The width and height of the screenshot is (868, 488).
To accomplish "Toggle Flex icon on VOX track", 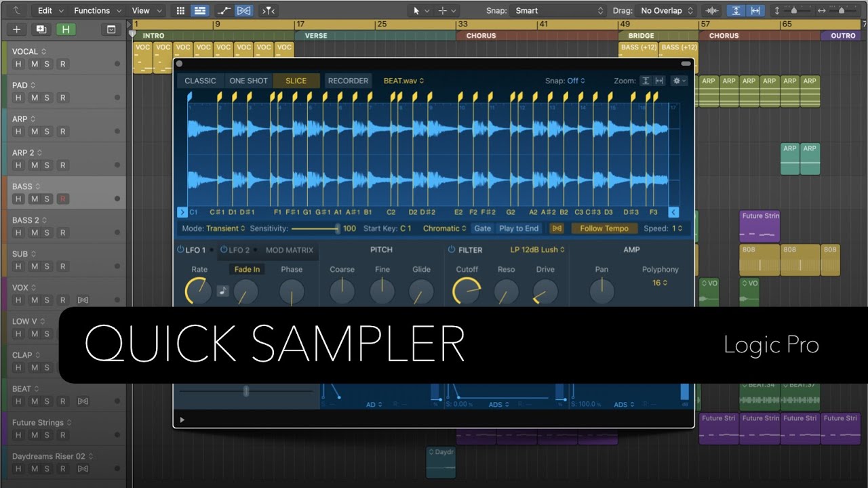I will [x=83, y=300].
